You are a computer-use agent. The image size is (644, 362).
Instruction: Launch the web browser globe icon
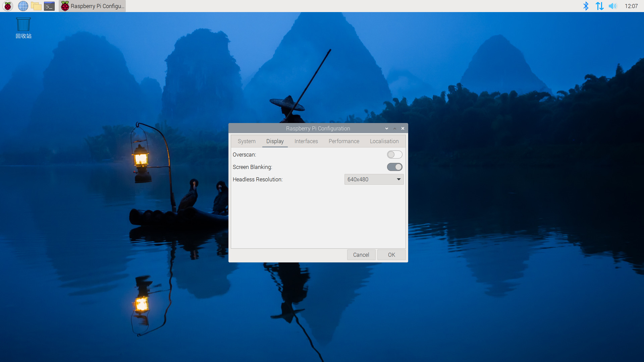pos(23,6)
